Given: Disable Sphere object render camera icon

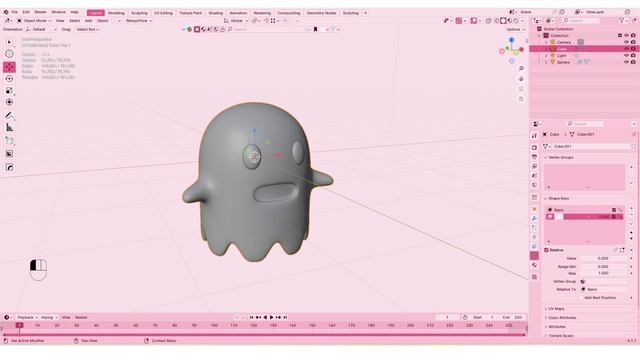Looking at the screenshot, I should click(633, 62).
